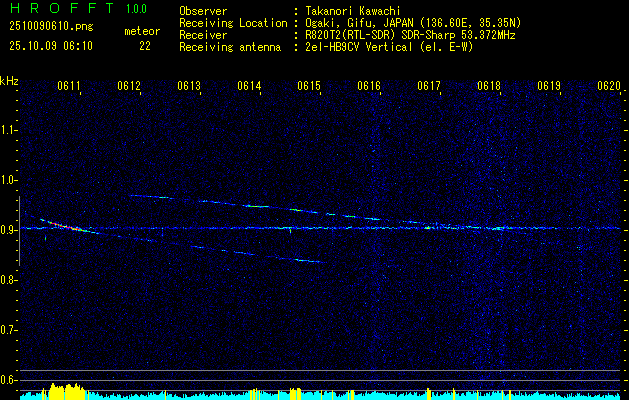Click the 0.9 kHz axis label
Screen dimensions: 629x400
(x=8, y=230)
